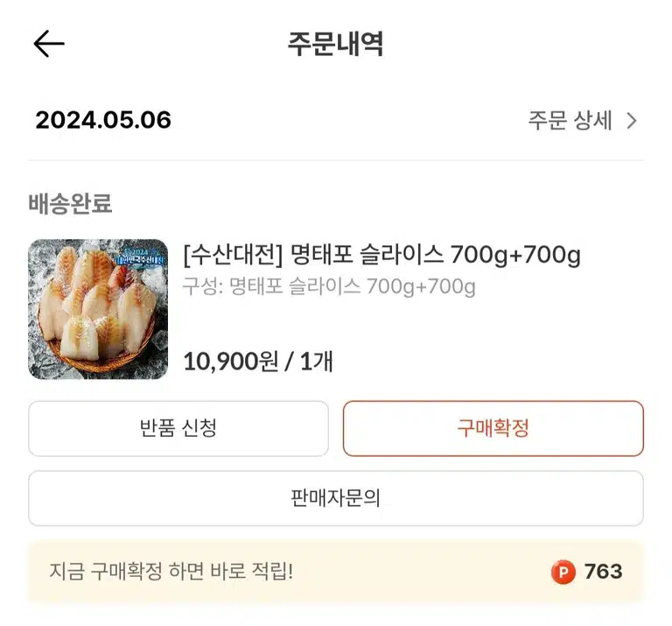Click the 반품 신청 button
The height and width of the screenshot is (626, 672).
pyautogui.click(x=178, y=428)
